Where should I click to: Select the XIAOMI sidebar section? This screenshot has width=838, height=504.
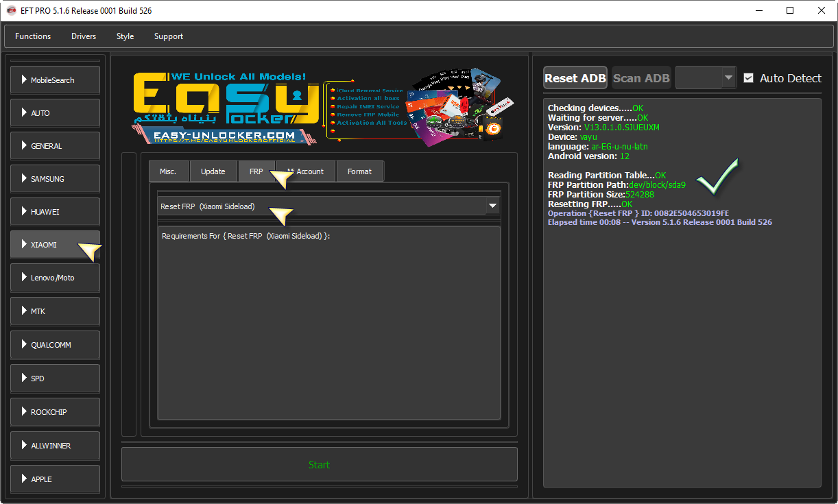tap(55, 245)
